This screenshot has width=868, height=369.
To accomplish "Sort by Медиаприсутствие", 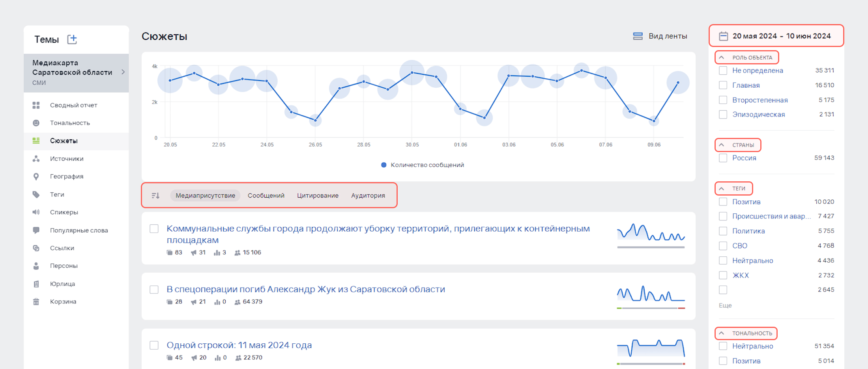I will coord(205,196).
